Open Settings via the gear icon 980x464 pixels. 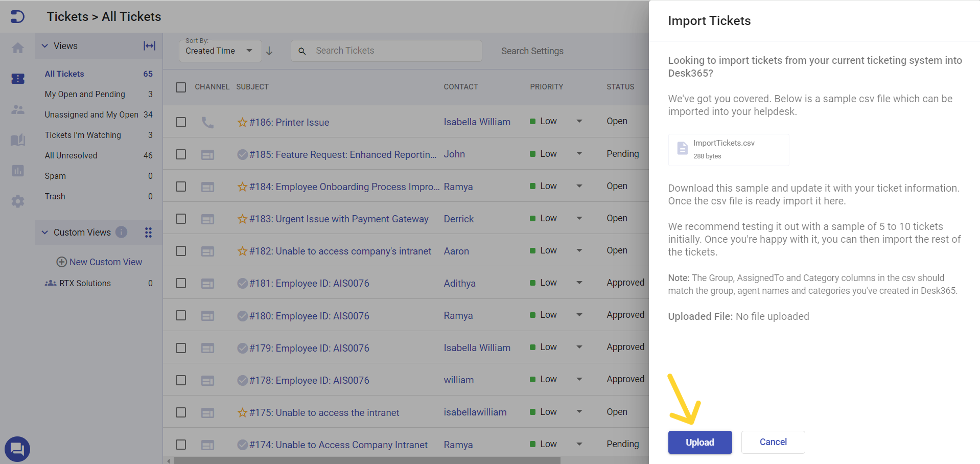click(x=18, y=201)
